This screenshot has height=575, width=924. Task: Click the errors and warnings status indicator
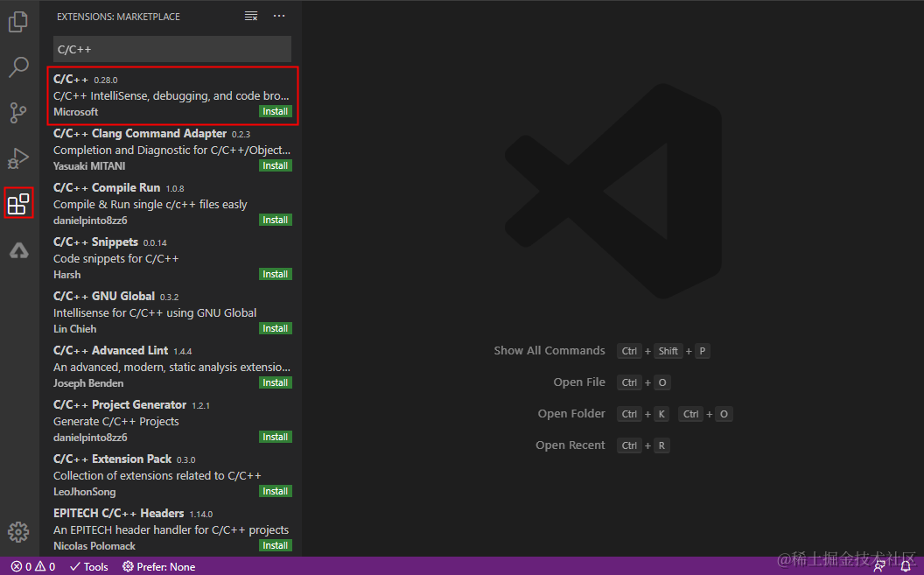click(x=33, y=567)
